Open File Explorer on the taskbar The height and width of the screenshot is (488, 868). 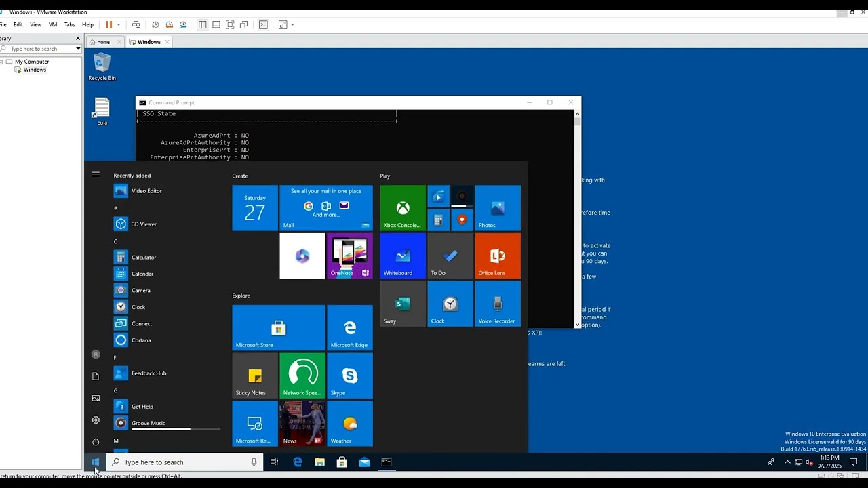coord(319,462)
